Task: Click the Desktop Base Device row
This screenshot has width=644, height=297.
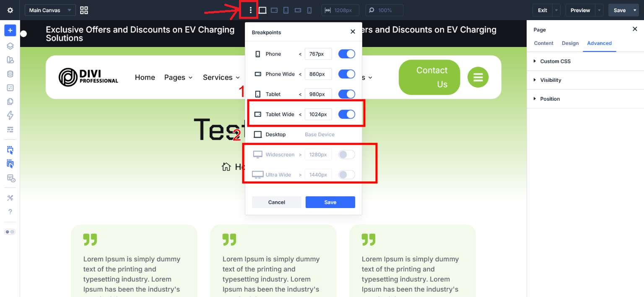Action: [x=304, y=134]
